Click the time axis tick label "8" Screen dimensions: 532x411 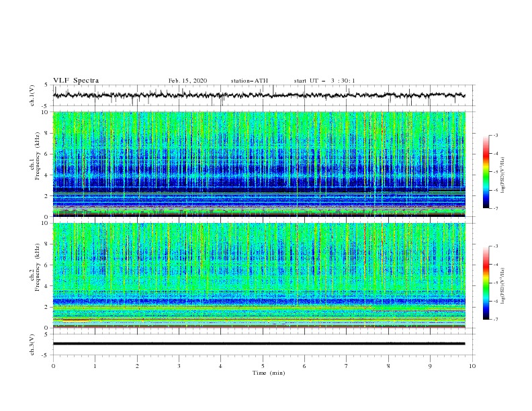(x=388, y=366)
